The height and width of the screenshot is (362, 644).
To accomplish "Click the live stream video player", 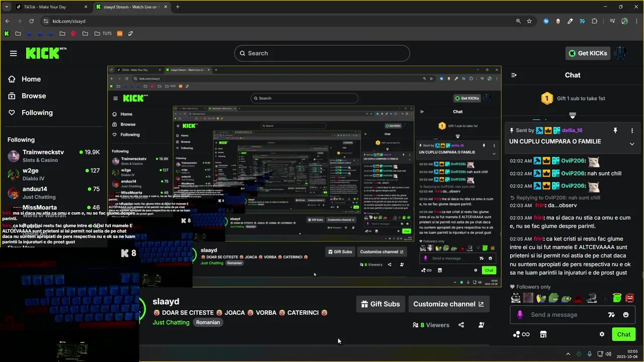I will (304, 176).
